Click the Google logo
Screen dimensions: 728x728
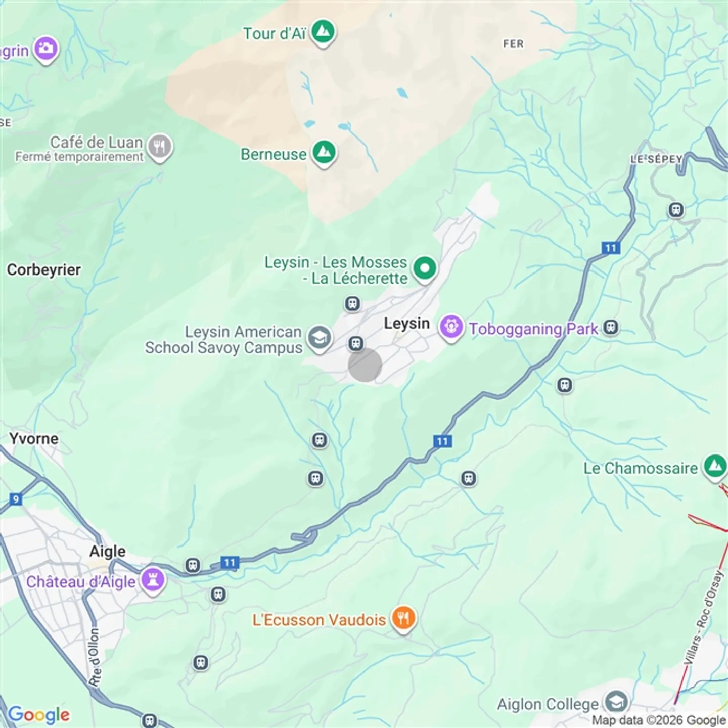click(x=39, y=714)
